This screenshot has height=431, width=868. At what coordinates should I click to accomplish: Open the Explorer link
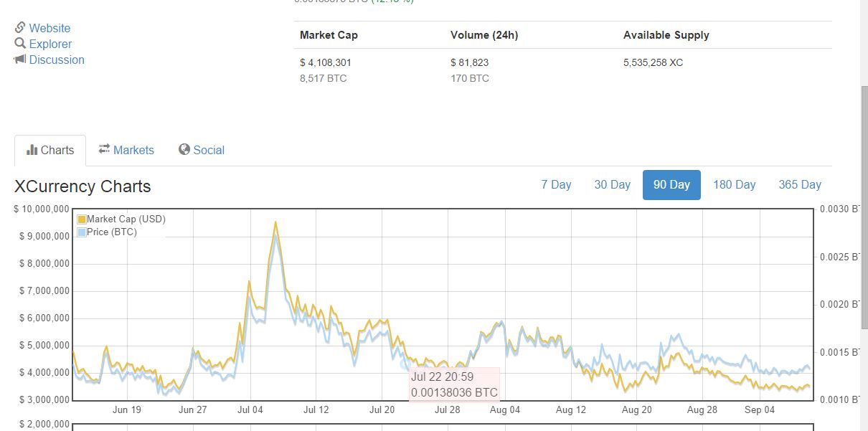click(x=50, y=44)
